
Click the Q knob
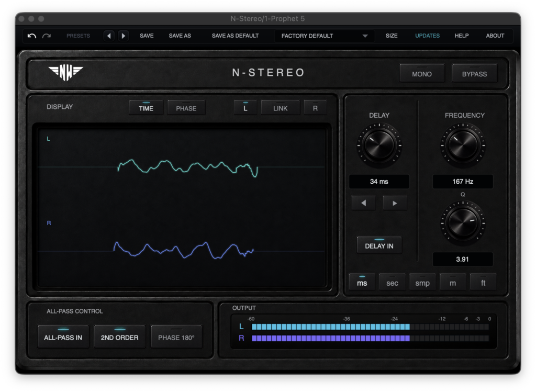[463, 223]
